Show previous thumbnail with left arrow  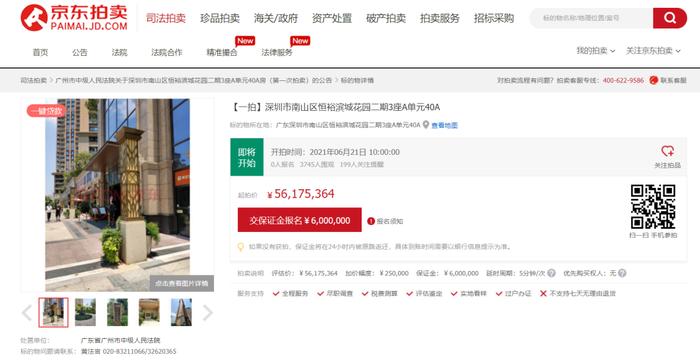point(27,312)
